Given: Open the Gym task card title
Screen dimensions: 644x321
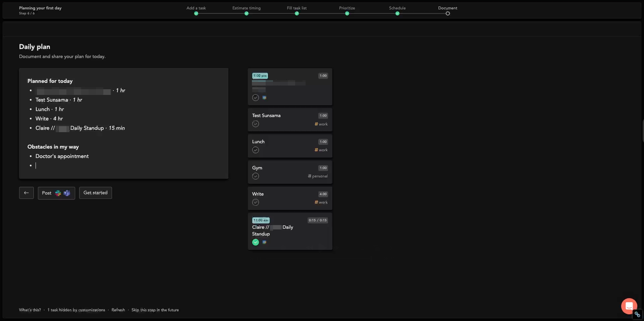Looking at the screenshot, I should (257, 168).
